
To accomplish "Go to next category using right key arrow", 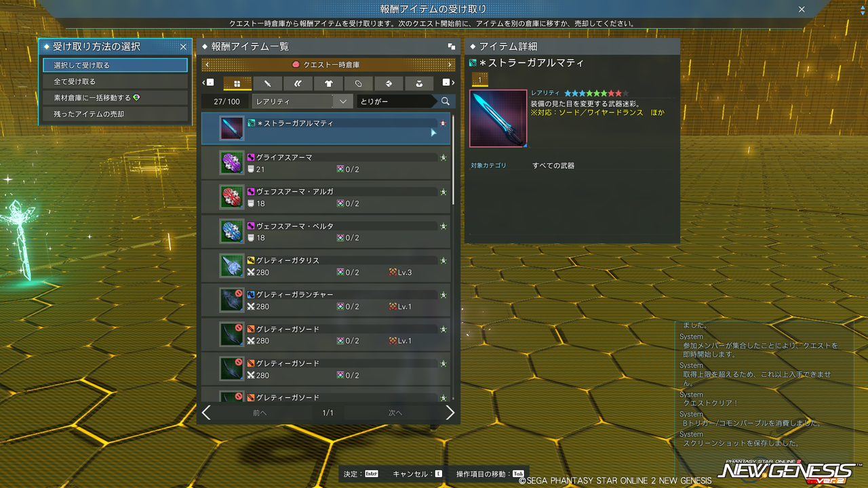I will point(448,83).
